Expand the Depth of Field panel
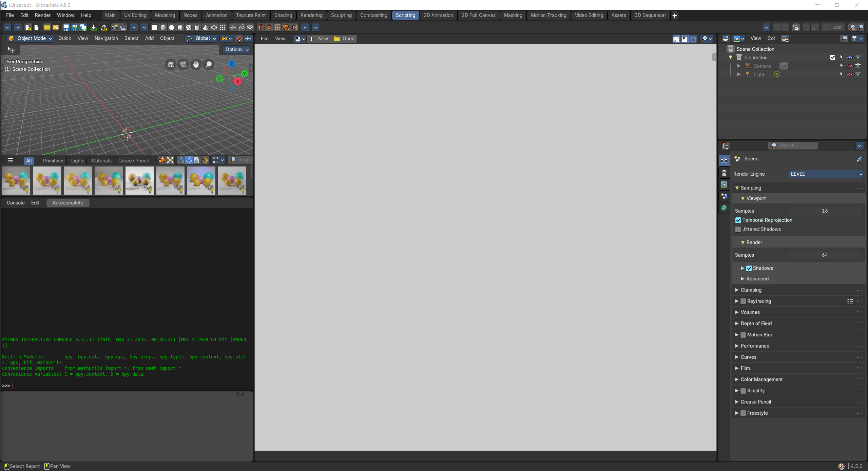This screenshot has width=868, height=471. click(x=756, y=323)
